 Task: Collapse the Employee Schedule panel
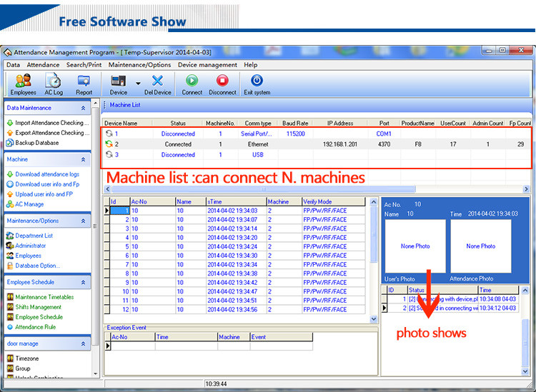[x=84, y=282]
